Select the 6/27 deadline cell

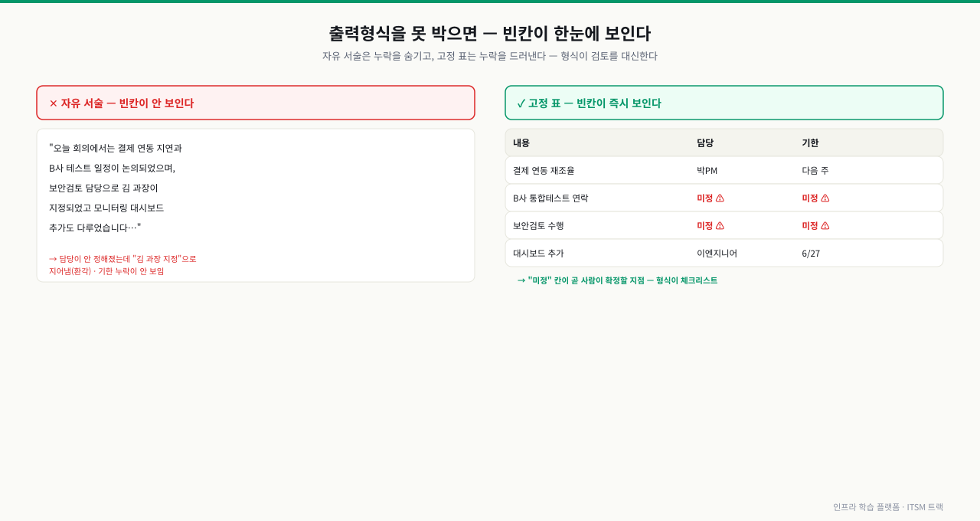(x=811, y=254)
